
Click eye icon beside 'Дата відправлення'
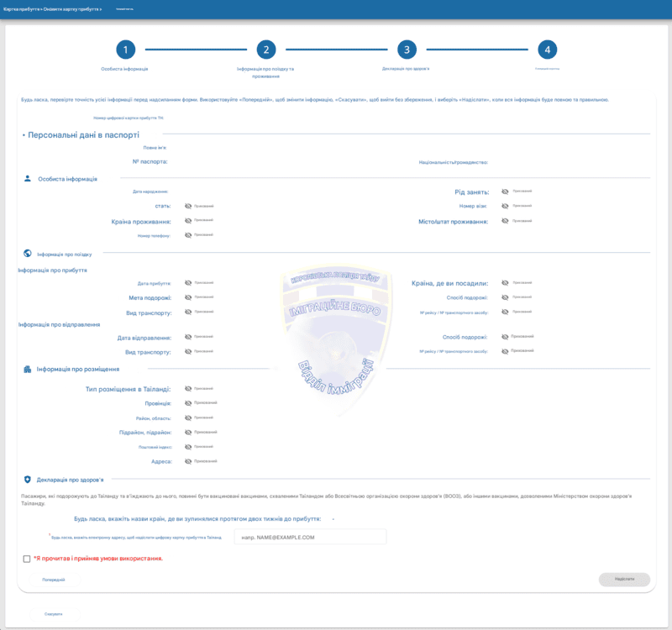coord(188,337)
